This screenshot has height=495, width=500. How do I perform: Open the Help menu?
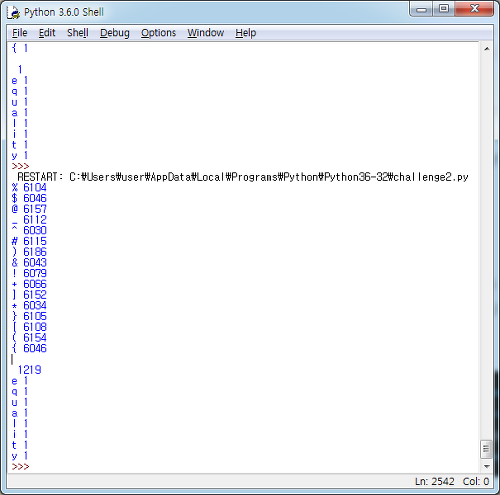point(246,33)
